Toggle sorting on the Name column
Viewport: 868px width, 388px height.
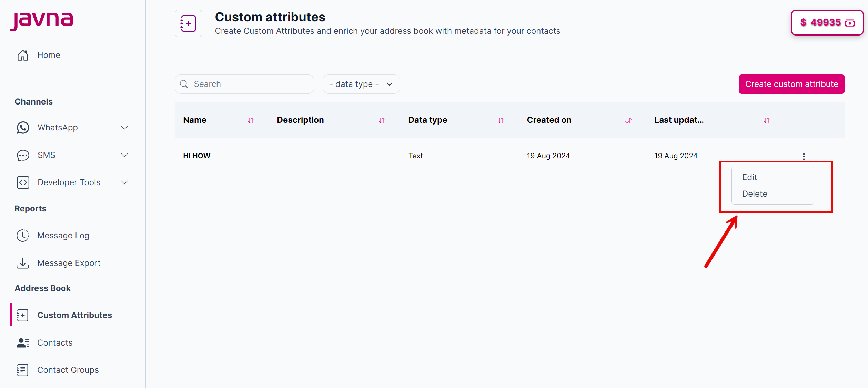point(251,120)
